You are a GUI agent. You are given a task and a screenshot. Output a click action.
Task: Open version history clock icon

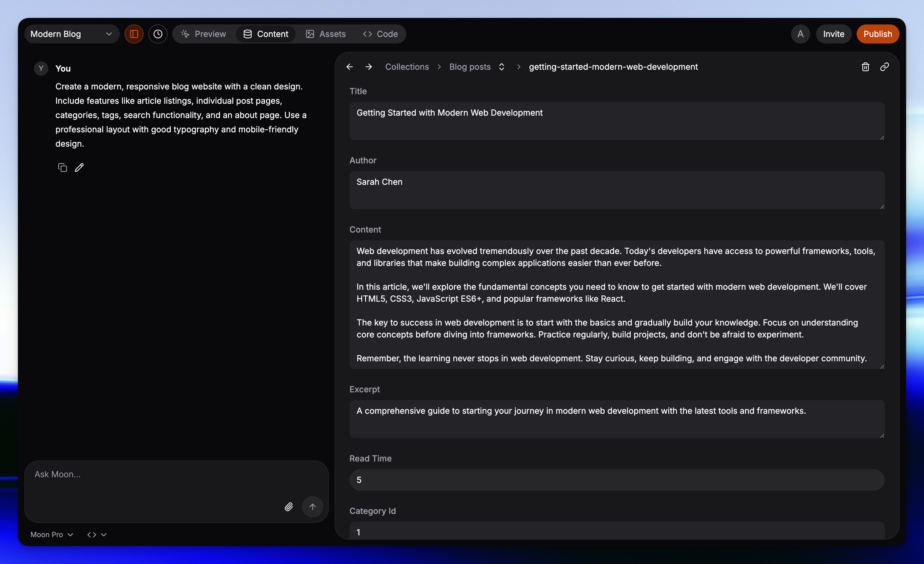pyautogui.click(x=158, y=34)
